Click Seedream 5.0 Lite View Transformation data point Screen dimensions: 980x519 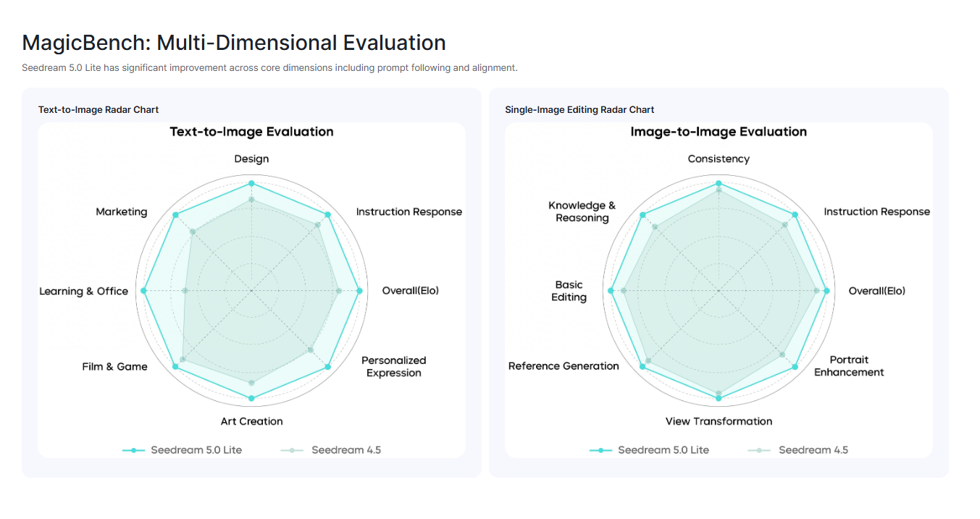[719, 398]
